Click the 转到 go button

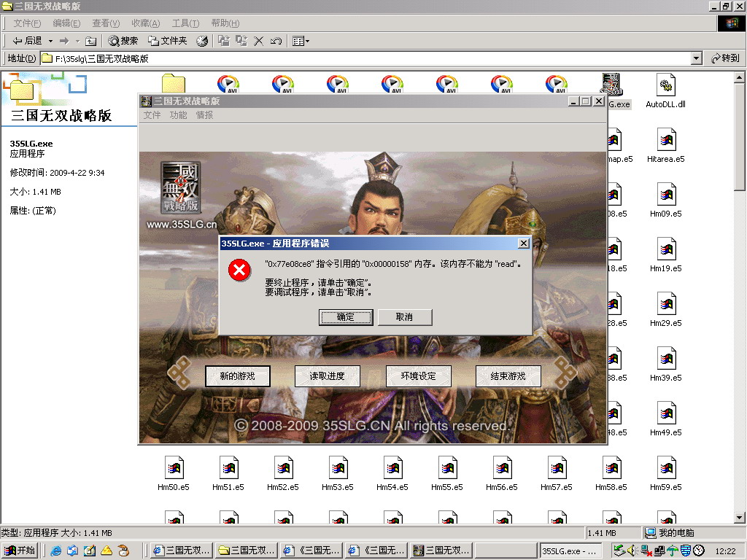(x=725, y=58)
